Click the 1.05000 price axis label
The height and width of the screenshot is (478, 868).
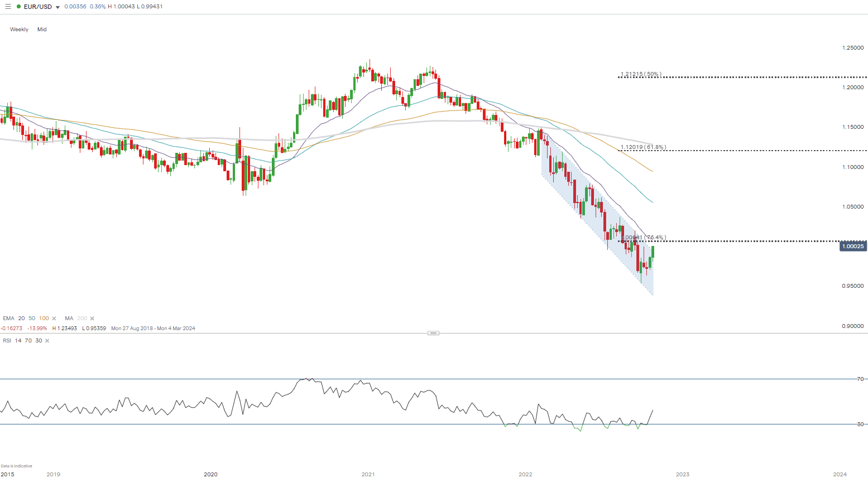853,207
